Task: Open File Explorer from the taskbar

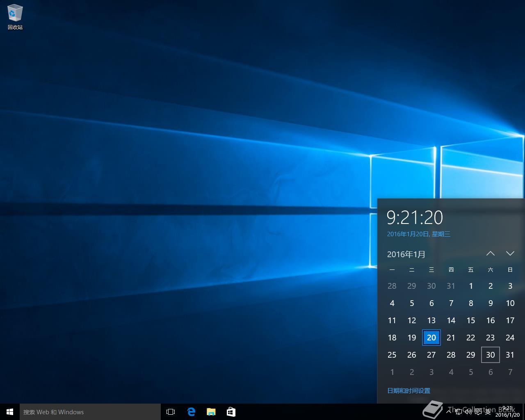Action: 211,412
